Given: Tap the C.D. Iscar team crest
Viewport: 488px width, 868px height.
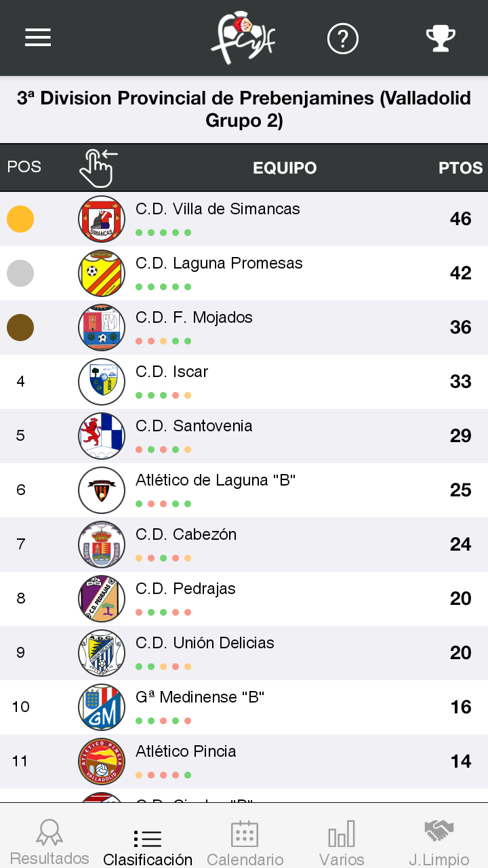Looking at the screenshot, I should 102,382.
